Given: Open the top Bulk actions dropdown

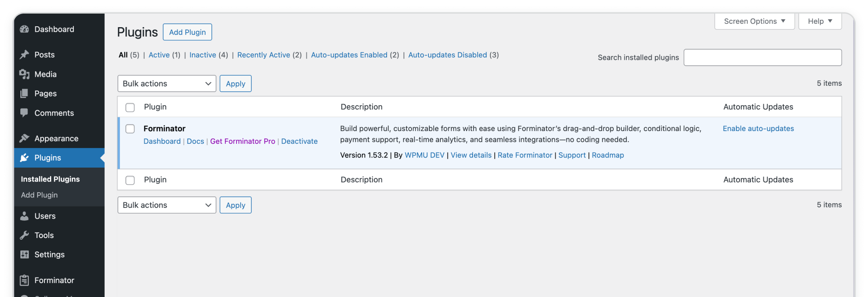Looking at the screenshot, I should coord(167,84).
